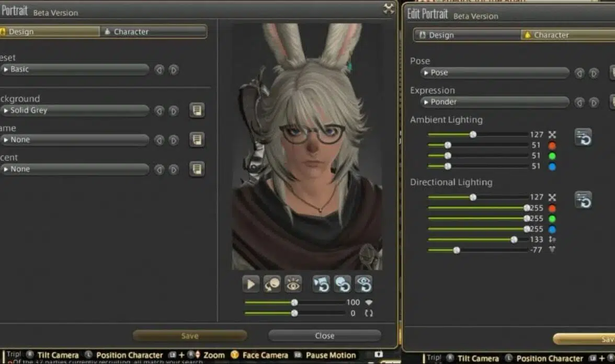Select previous Expression with left arrow
This screenshot has width=615, height=364.
(579, 103)
